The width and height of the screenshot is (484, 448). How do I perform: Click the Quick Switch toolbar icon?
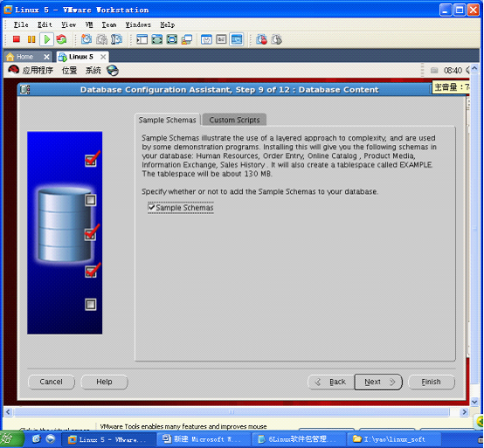tap(172, 39)
